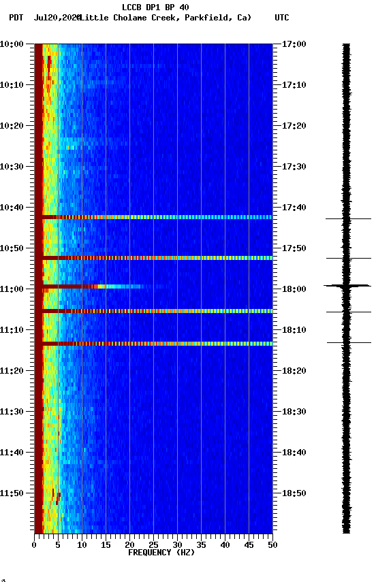Screen dimensions: 376x588
Task: Click the title text 'LCCB DP1 BP 40'
Action: coord(155,7)
